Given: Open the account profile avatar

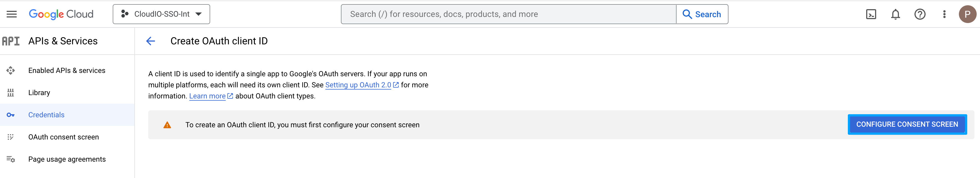Looking at the screenshot, I should (967, 14).
